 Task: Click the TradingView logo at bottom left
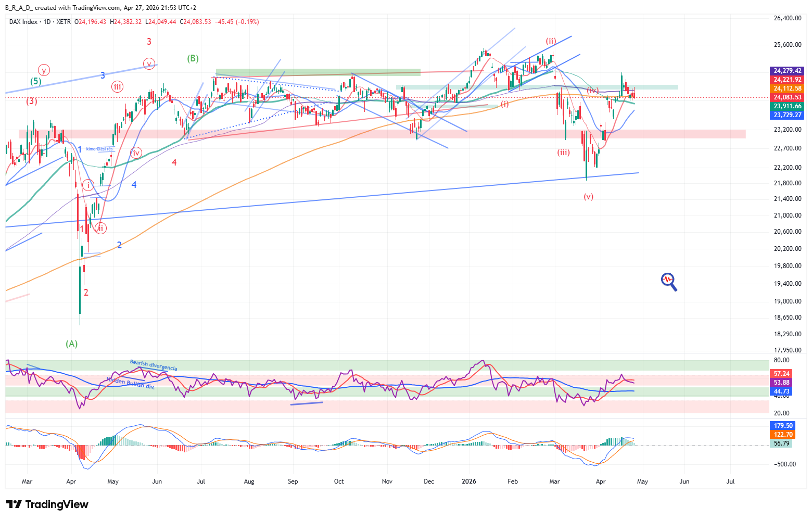pyautogui.click(x=47, y=504)
